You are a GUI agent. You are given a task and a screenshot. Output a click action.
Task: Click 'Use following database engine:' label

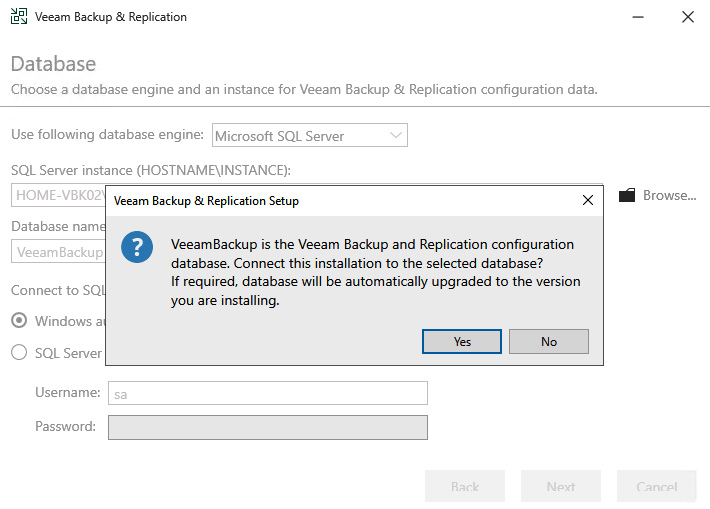coord(107,134)
